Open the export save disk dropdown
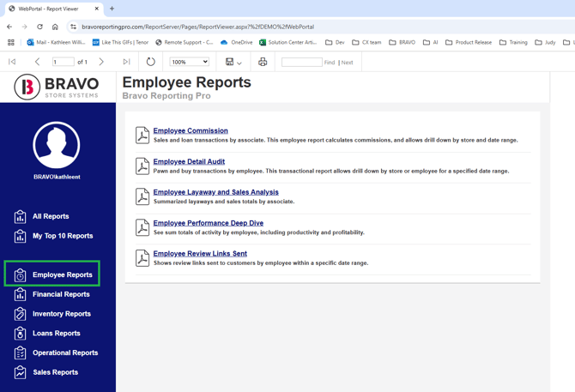 coord(233,62)
